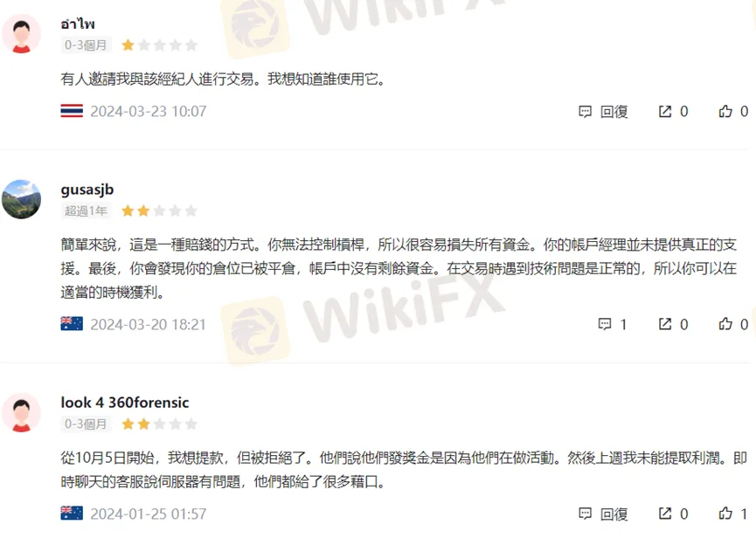
Task: Share gusasjb's review via share icon
Action: (x=665, y=324)
